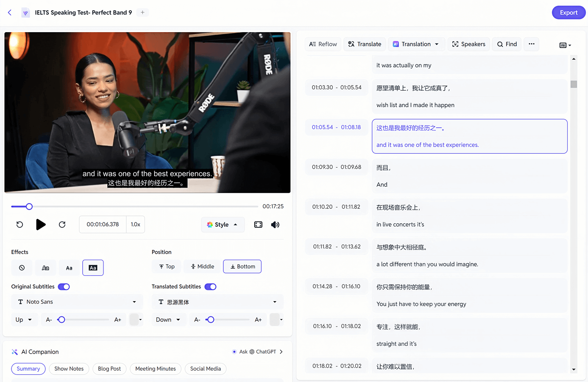The image size is (588, 382).
Task: Click the video progress slider handle
Action: coord(29,207)
